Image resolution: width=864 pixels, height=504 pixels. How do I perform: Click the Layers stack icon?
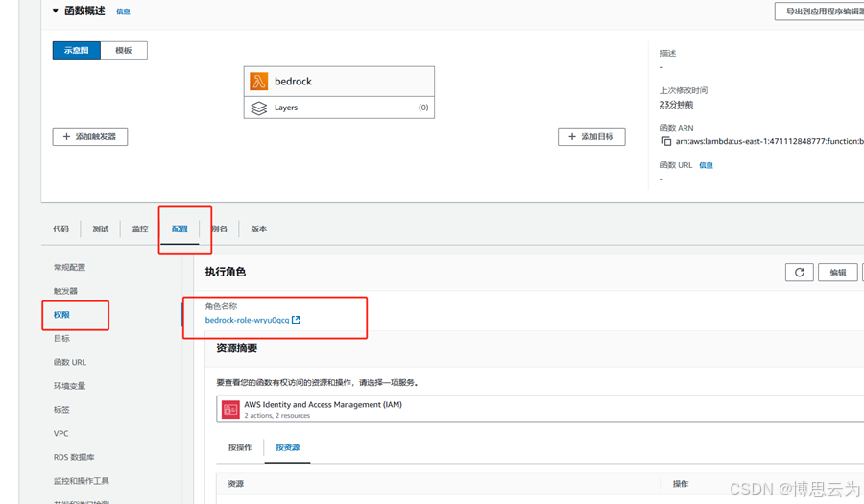point(259,108)
